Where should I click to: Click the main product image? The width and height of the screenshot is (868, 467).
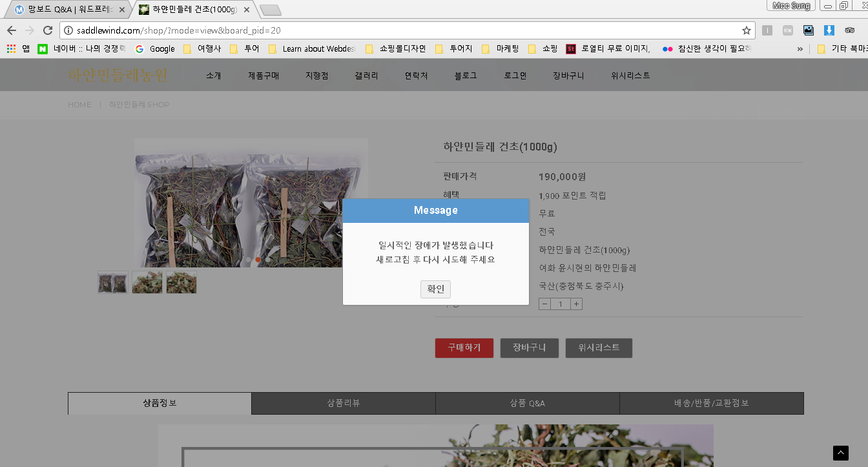coord(251,203)
